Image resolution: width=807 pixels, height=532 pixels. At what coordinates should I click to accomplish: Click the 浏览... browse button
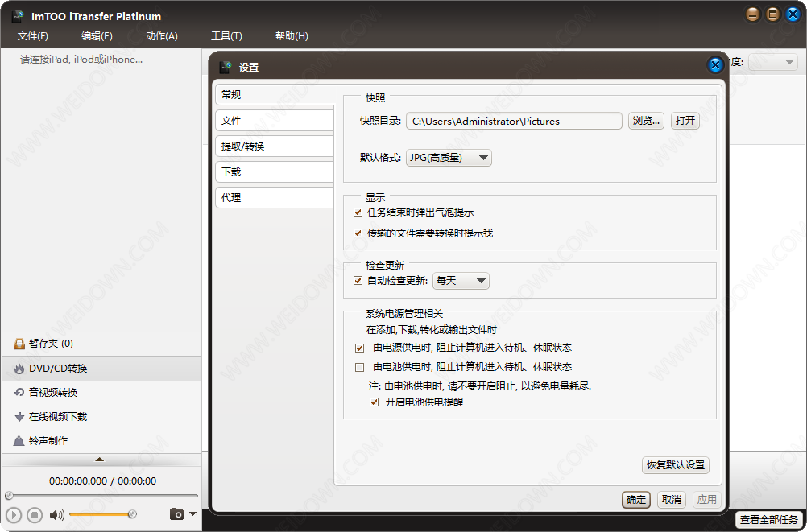click(x=646, y=121)
